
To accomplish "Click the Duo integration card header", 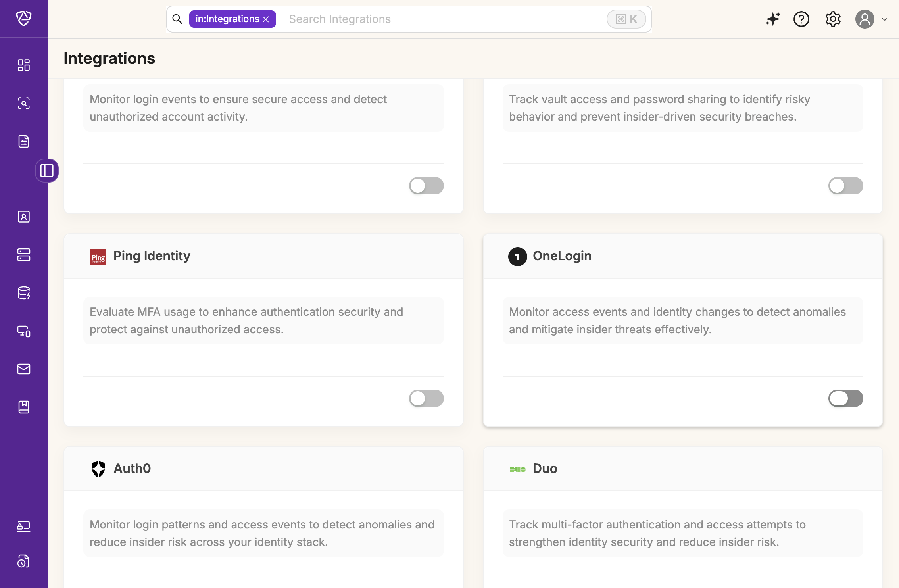I will pyautogui.click(x=545, y=469).
